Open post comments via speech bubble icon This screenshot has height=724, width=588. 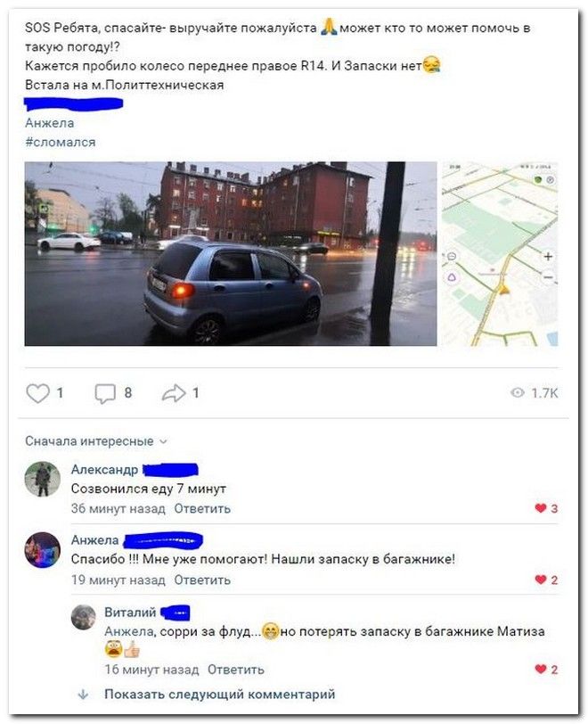(x=105, y=394)
